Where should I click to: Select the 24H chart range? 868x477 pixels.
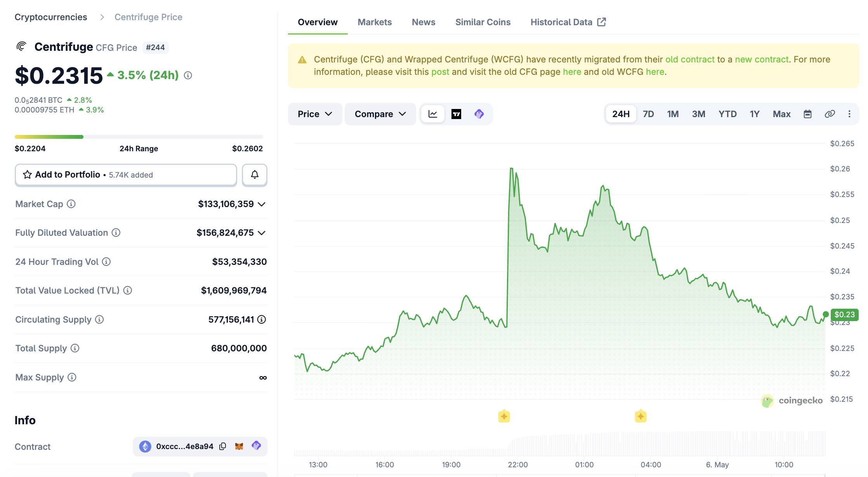click(x=621, y=114)
